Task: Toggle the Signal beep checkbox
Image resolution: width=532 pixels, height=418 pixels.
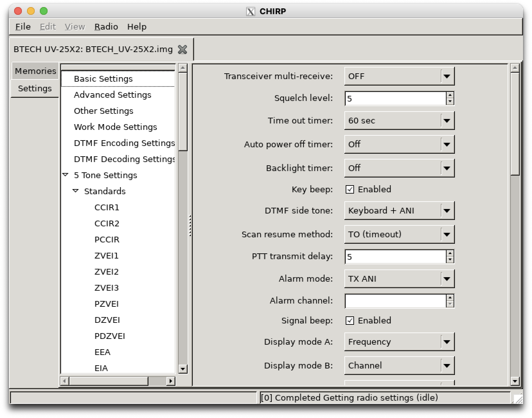Action: click(350, 321)
